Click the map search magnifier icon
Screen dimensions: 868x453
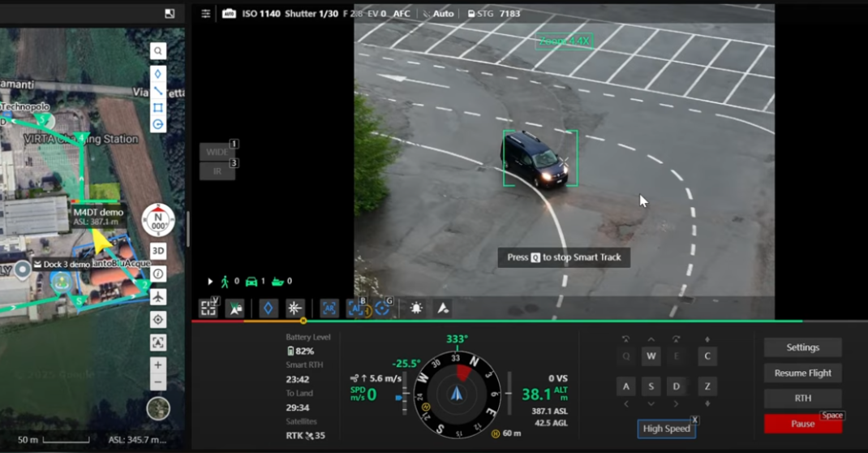click(157, 51)
